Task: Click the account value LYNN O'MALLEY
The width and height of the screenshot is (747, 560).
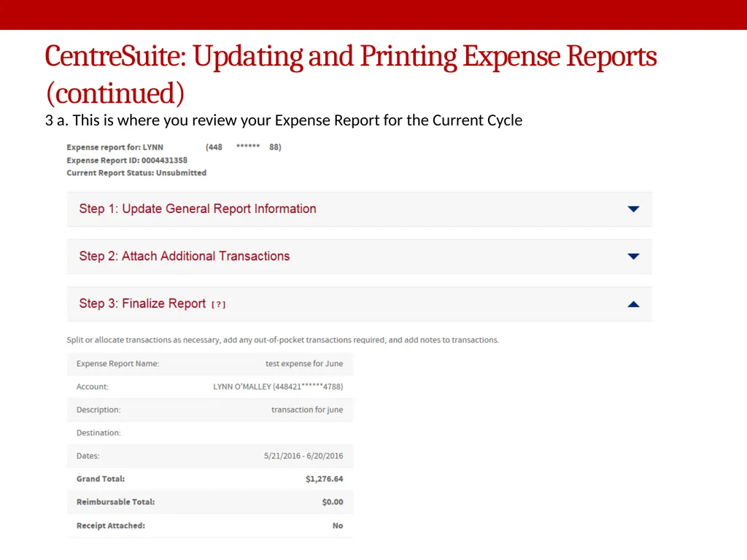Action: click(x=278, y=386)
